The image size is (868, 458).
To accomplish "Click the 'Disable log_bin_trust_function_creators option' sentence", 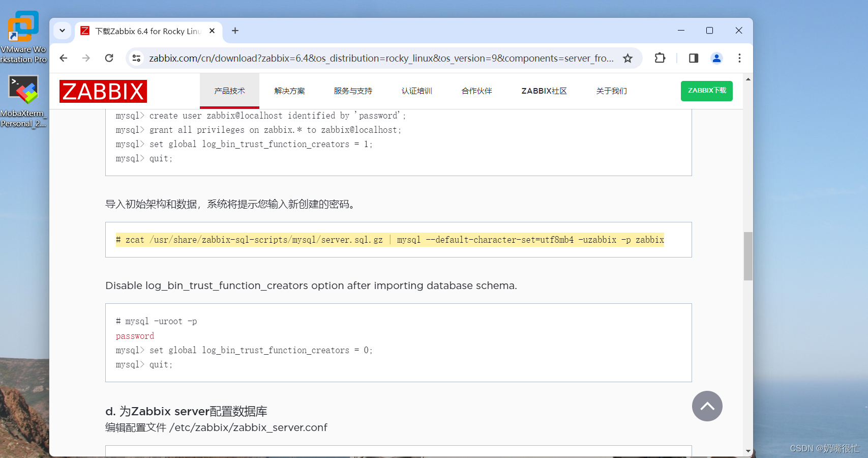I will pyautogui.click(x=311, y=285).
